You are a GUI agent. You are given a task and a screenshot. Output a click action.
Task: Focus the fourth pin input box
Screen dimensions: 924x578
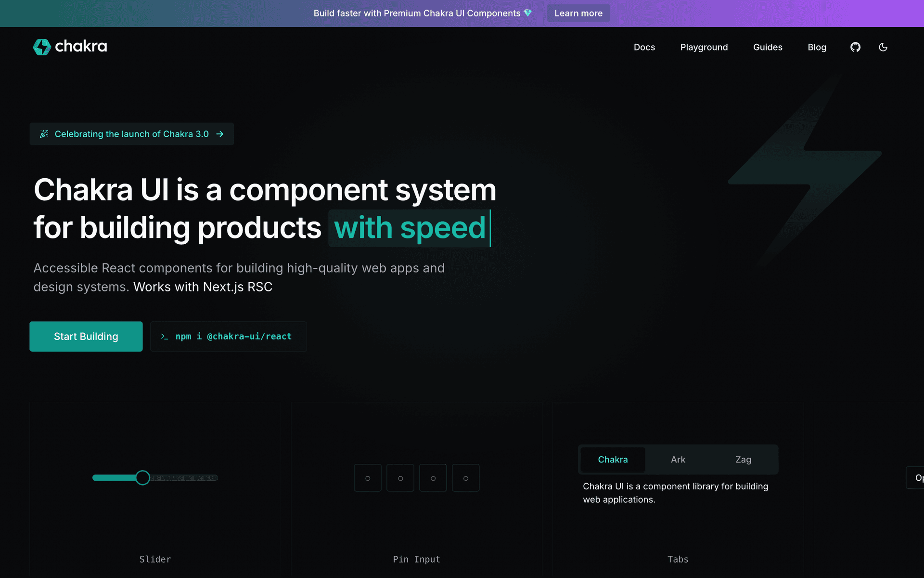(466, 478)
